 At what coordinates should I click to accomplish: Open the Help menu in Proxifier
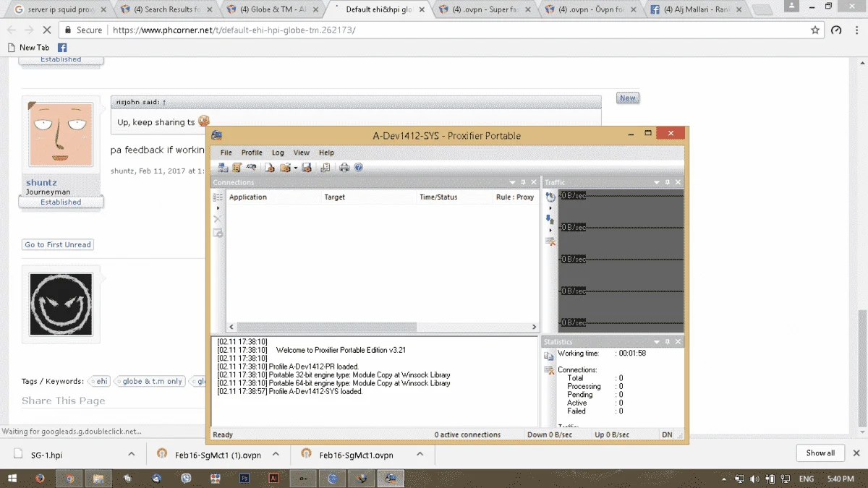pyautogui.click(x=326, y=153)
